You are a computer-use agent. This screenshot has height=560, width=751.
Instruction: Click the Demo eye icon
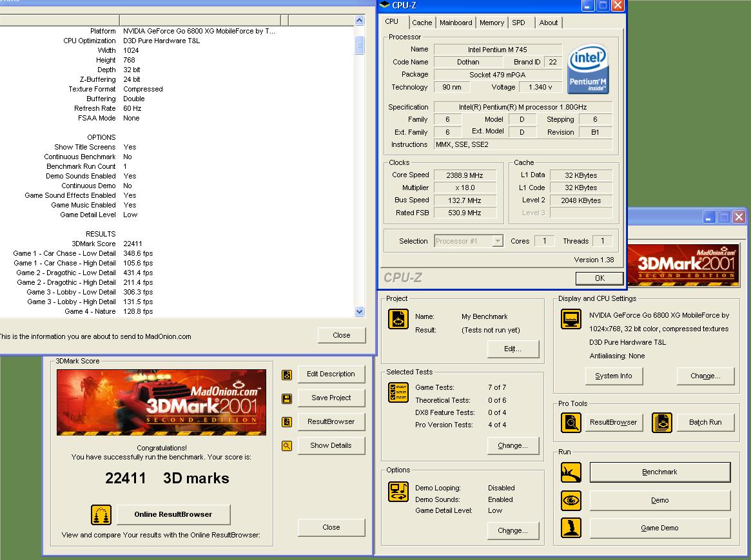[571, 501]
